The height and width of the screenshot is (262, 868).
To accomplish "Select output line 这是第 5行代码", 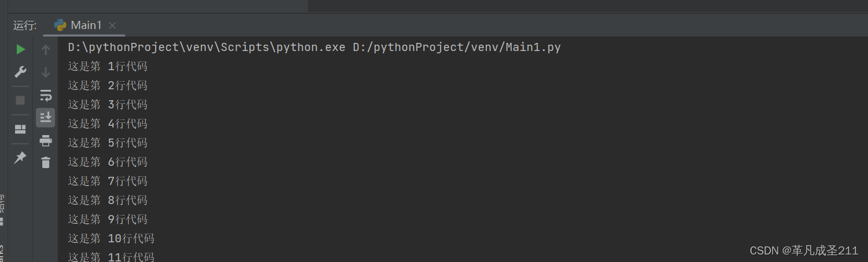I will pyautogui.click(x=108, y=143).
